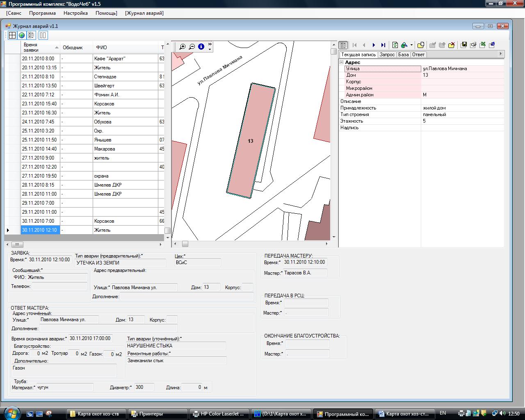
Task: Switch to the Запрос tab
Action: tap(387, 55)
